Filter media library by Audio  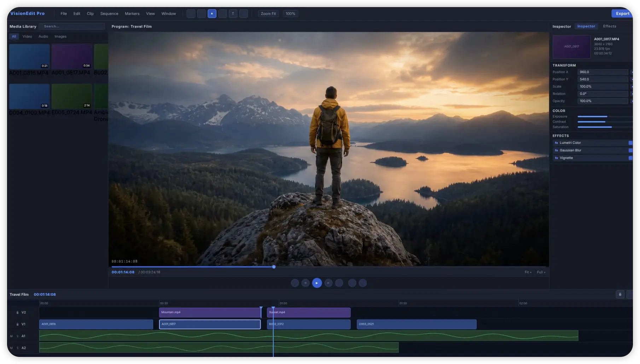43,36
